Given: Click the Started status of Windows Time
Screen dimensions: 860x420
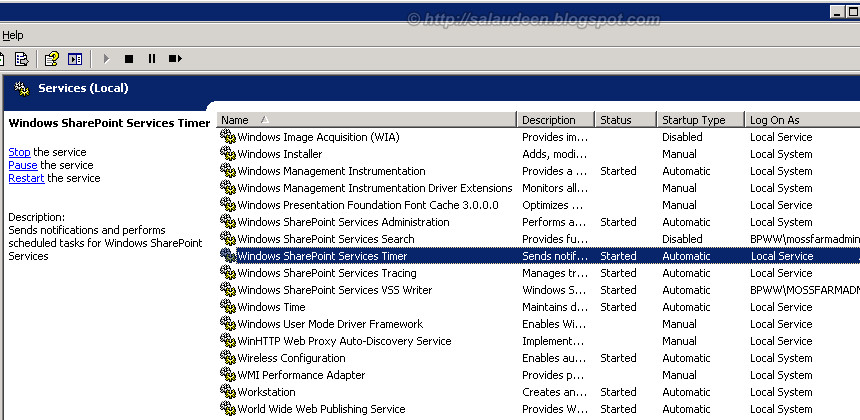Looking at the screenshot, I should click(618, 307).
